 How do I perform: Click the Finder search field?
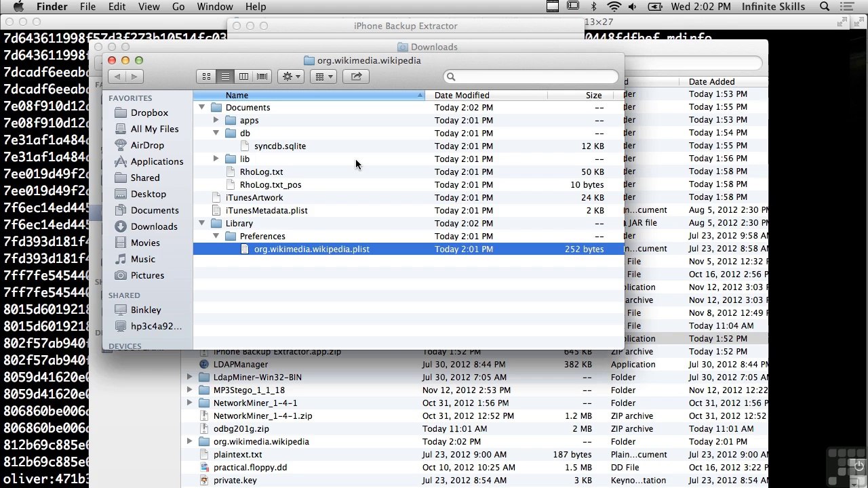[532, 77]
